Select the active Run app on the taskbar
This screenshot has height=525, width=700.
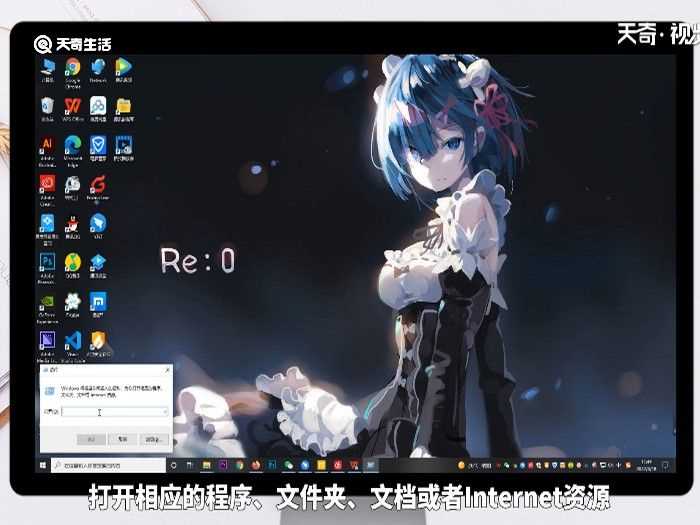(x=371, y=466)
